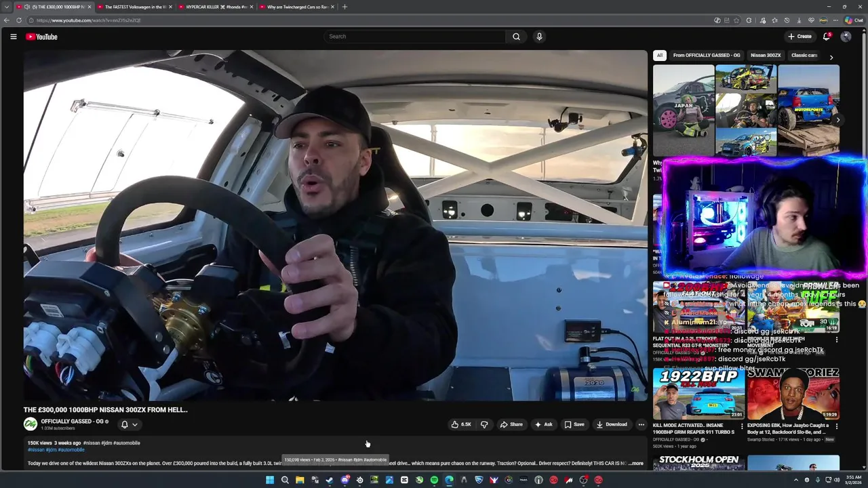
Task: Go back in browser history
Action: [6, 20]
